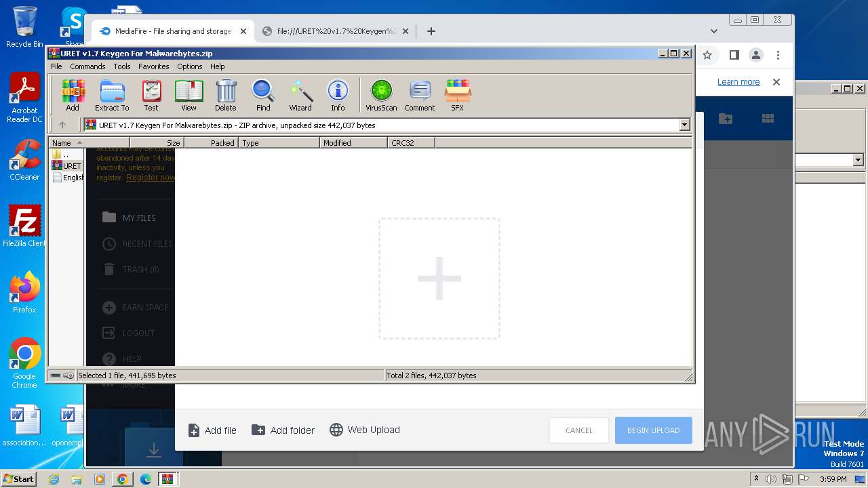Sort by CRC32 column header
868x488 pixels.
coord(411,143)
